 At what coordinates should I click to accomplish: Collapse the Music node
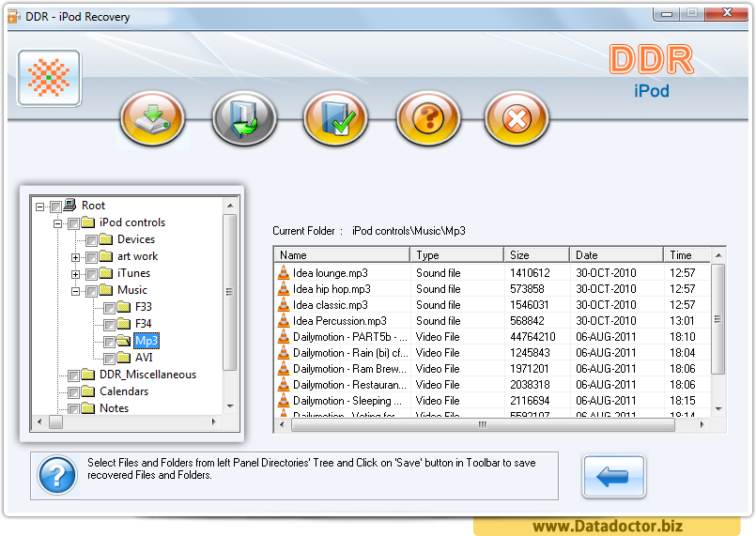click(76, 291)
